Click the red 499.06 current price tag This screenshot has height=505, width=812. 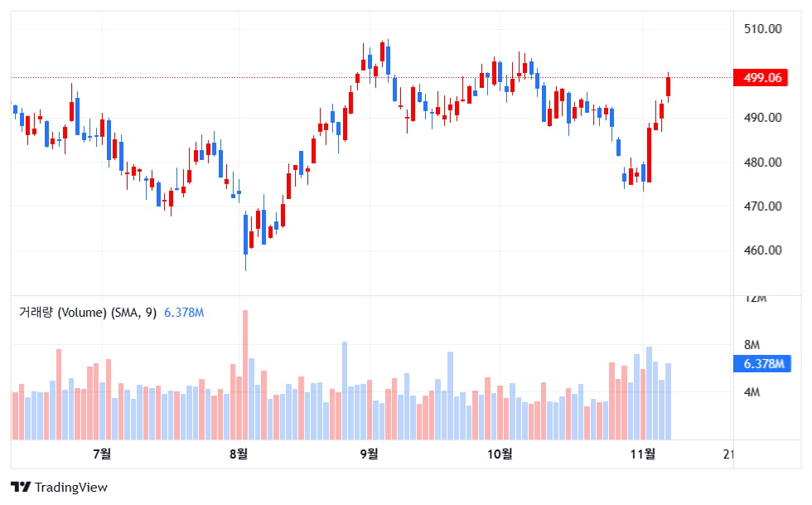pyautogui.click(x=761, y=78)
